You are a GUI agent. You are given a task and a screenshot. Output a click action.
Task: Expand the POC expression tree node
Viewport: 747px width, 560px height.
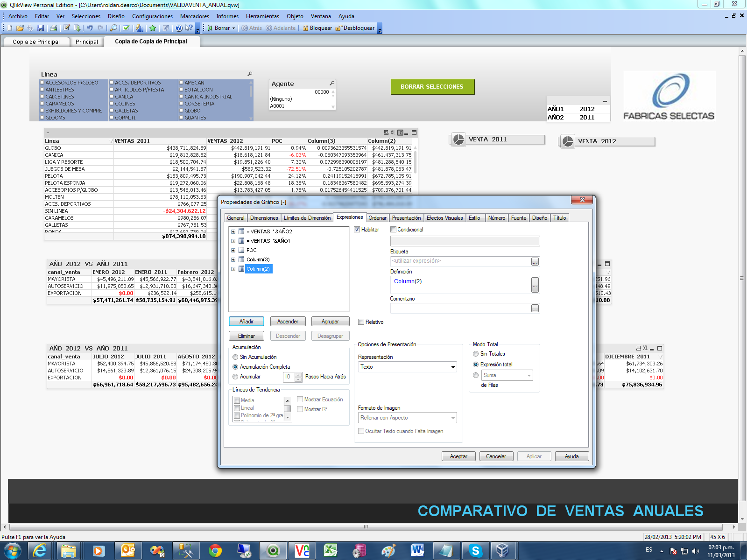[x=233, y=250]
